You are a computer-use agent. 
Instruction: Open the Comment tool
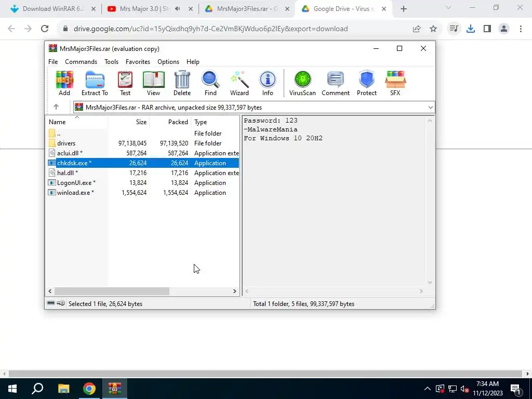click(336, 84)
